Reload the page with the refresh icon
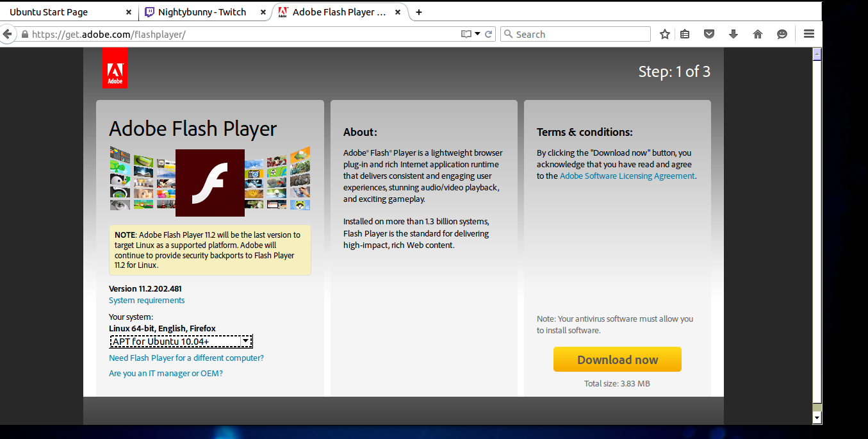Viewport: 868px width, 439px height. point(488,34)
